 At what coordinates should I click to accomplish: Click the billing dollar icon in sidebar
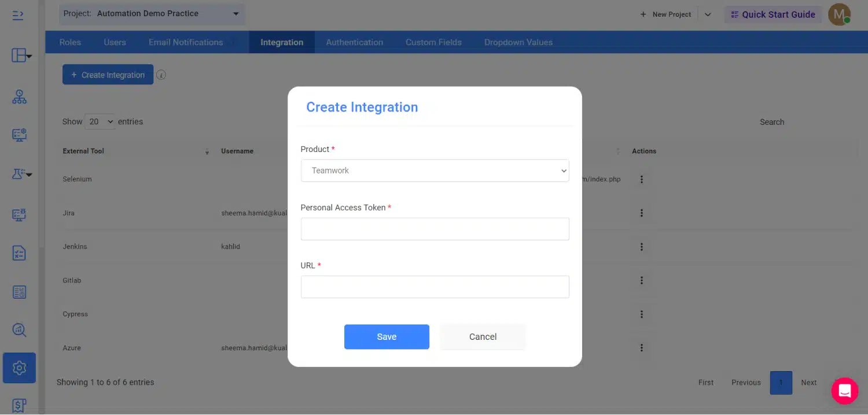pos(19,405)
